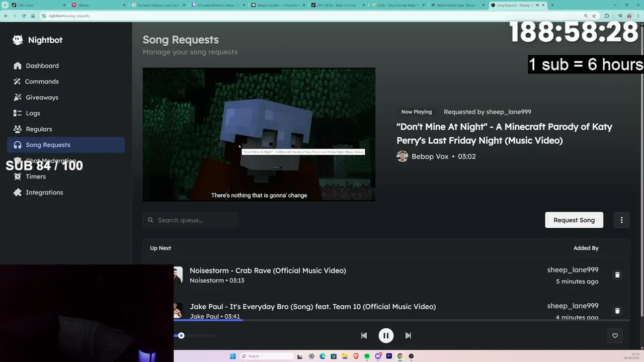This screenshot has width=644, height=362.
Task: Switch to the live twitch follower count tab
Action: pyautogui.click(x=157, y=5)
